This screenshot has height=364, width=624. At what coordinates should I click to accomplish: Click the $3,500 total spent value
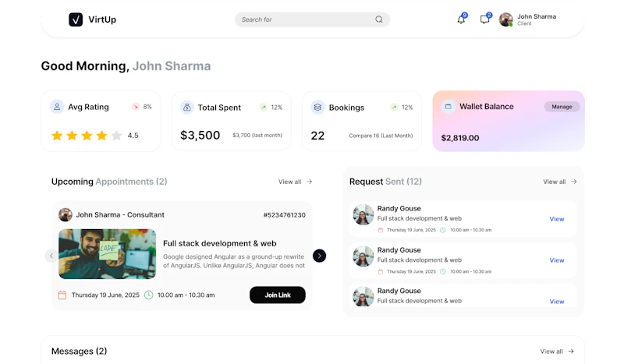200,136
